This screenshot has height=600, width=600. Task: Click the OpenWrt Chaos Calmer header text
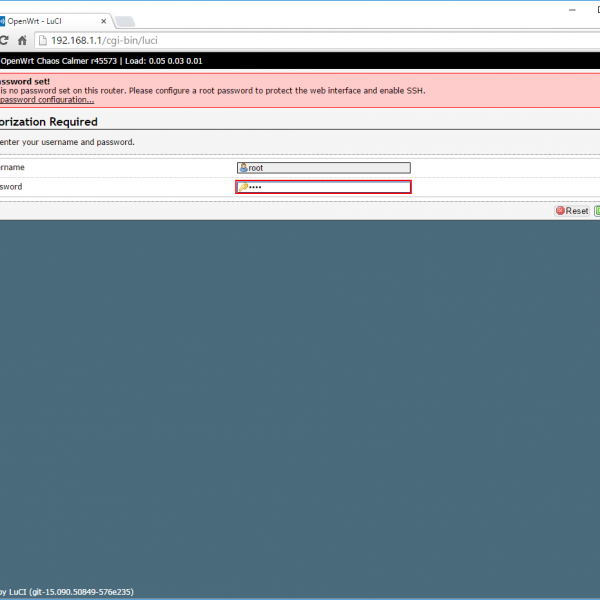60,61
